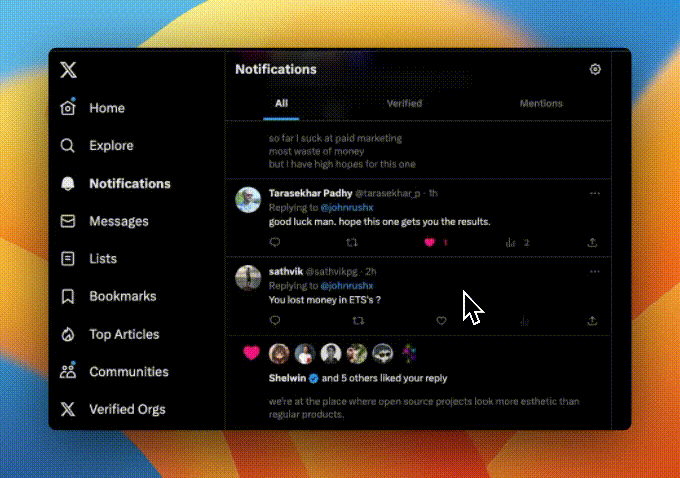Click the 'so far I suck at paid marketing' text
Screen dimensions: 680x478
pos(335,138)
